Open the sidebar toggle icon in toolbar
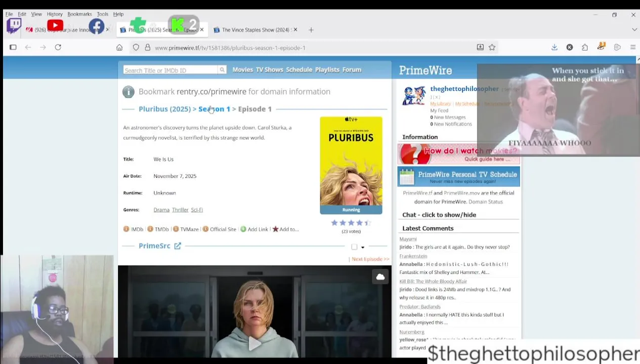 click(x=13, y=48)
